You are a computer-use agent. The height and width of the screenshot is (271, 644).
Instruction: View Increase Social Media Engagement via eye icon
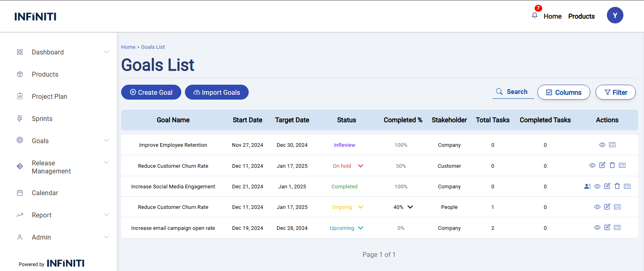tap(597, 186)
